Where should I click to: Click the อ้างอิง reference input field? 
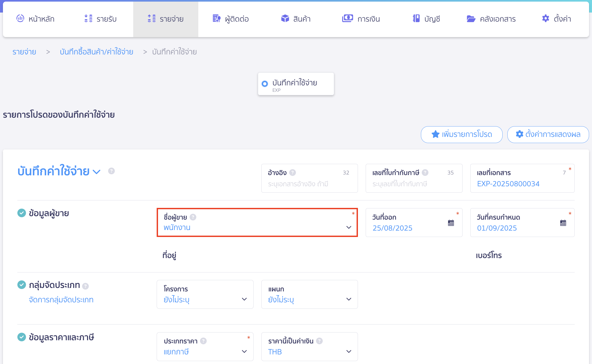(x=309, y=184)
